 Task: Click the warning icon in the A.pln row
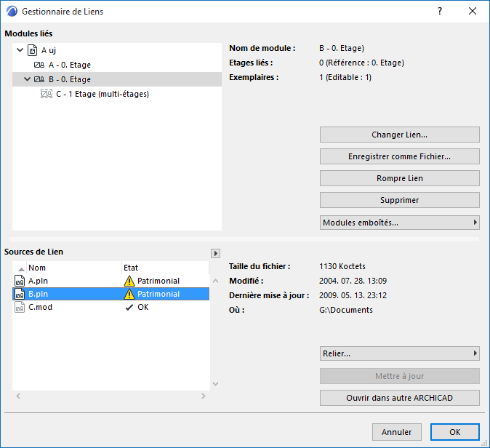129,281
